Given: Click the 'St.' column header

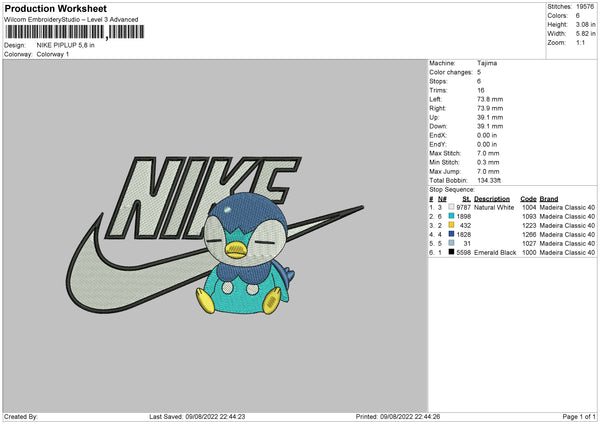Looking at the screenshot, I should coord(466,199).
